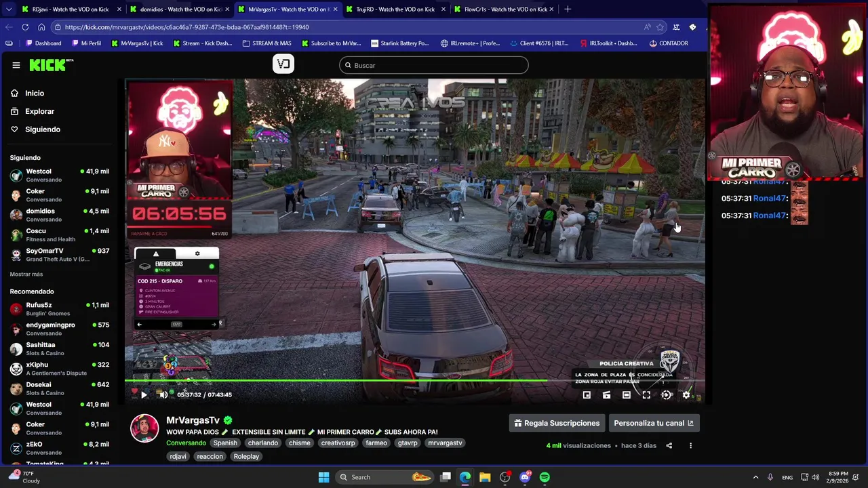Open Sashittaa recommended channel
Screen dimensions: 868x488
(x=60, y=348)
